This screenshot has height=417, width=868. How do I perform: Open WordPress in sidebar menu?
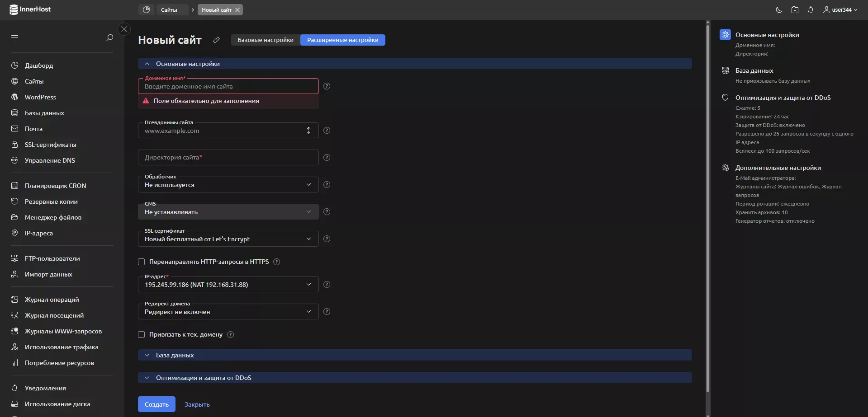pos(40,97)
